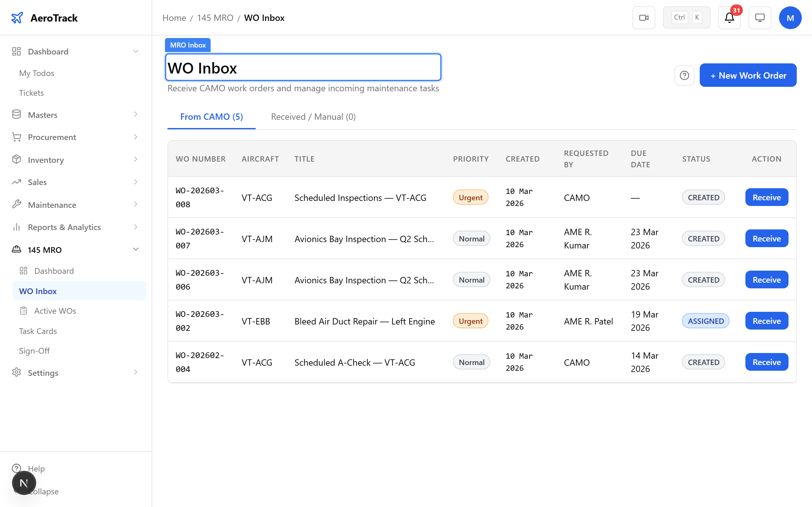This screenshot has width=812, height=507.
Task: Switch to the Received / Manual tab
Action: pos(313,117)
